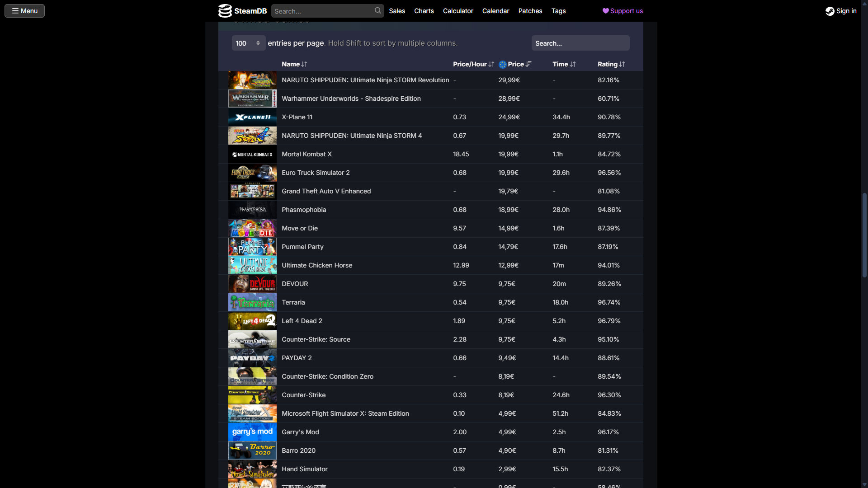Click the Rating column sort arrows
868x488 pixels.
[622, 64]
